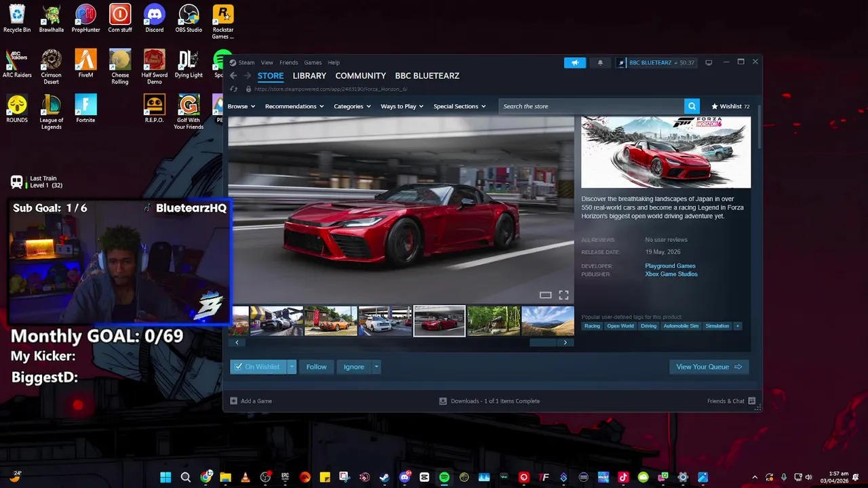Expand the Ways to Play dropdown
868x488 pixels.
tap(401, 106)
